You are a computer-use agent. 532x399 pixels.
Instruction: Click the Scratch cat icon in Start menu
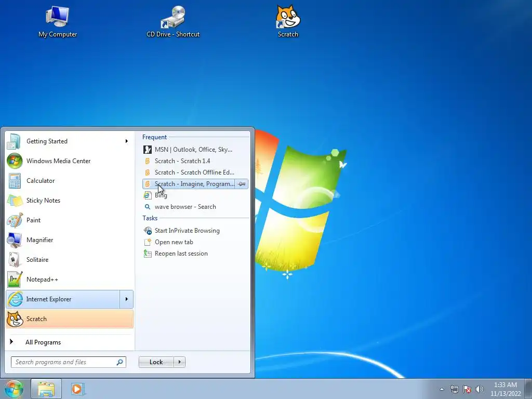point(15,319)
